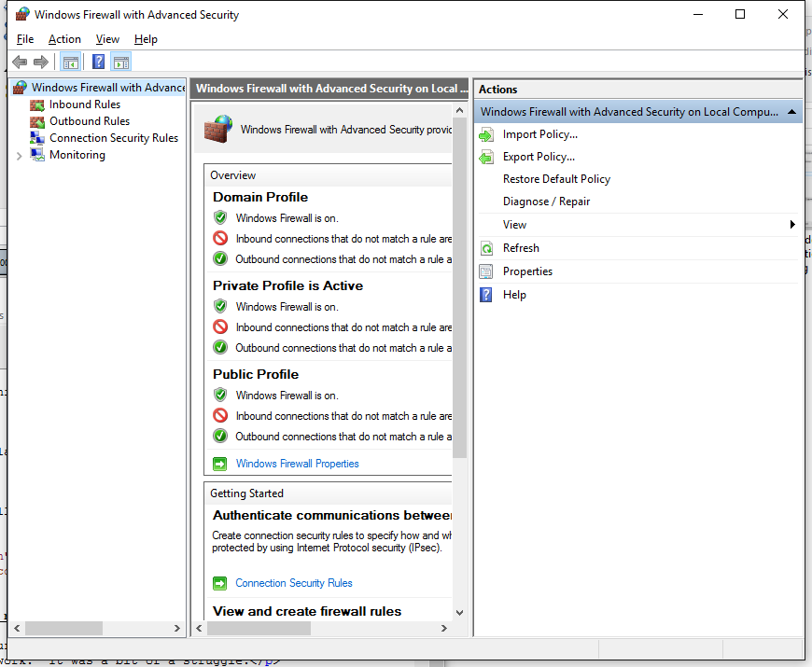Click Properties action text
The image size is (812, 667).
527,271
